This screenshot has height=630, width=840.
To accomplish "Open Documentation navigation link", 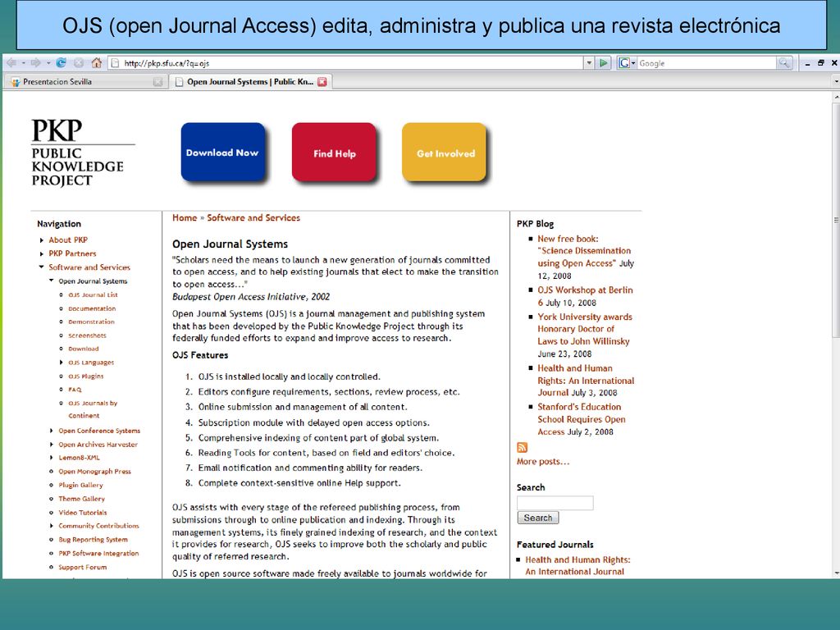I will tap(92, 308).
